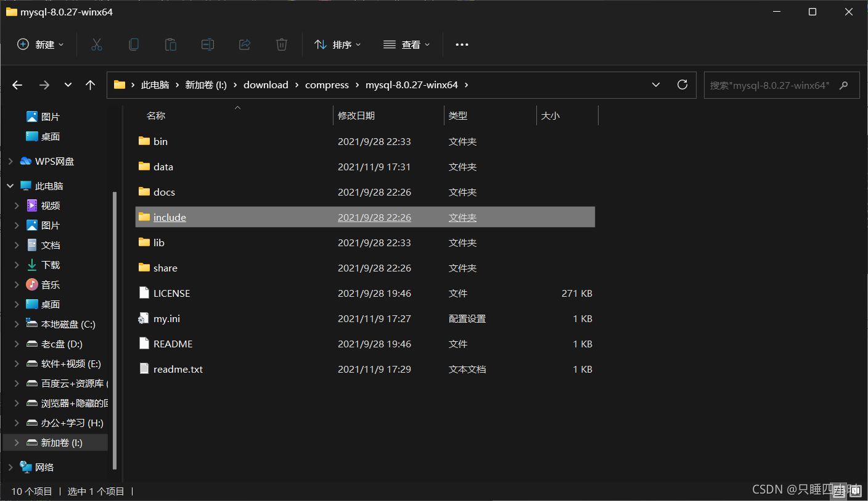Image resolution: width=868 pixels, height=501 pixels.
Task: Click the Copy icon in toolbar
Action: 134,44
